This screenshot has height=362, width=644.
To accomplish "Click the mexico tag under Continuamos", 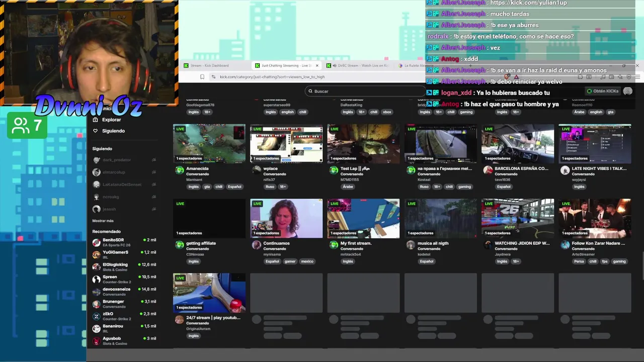I will point(307,261).
